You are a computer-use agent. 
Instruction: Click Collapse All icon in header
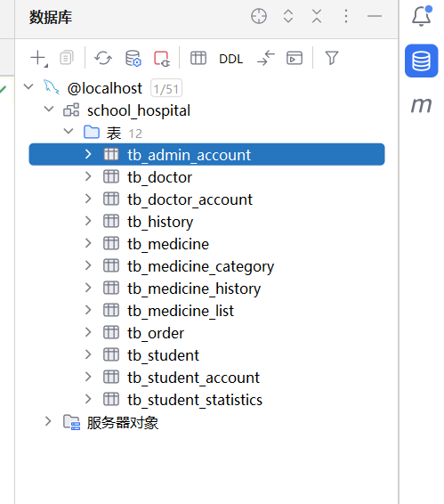coord(317,16)
